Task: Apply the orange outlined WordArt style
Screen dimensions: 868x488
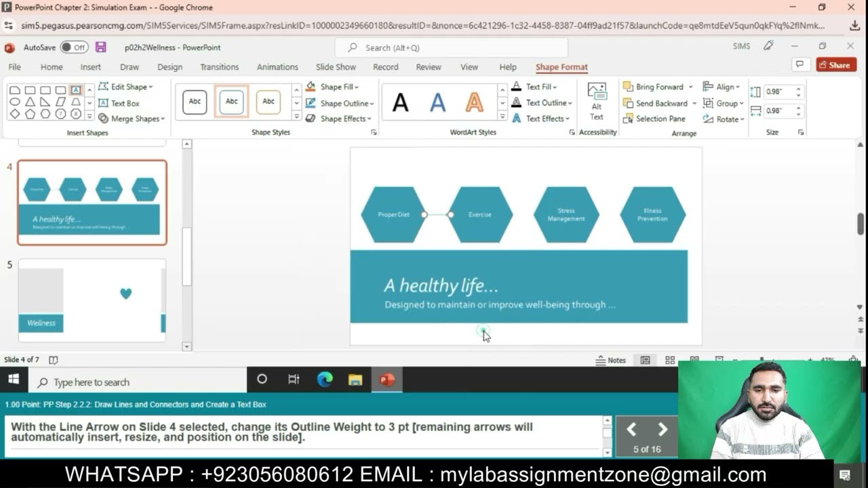Action: tap(475, 102)
